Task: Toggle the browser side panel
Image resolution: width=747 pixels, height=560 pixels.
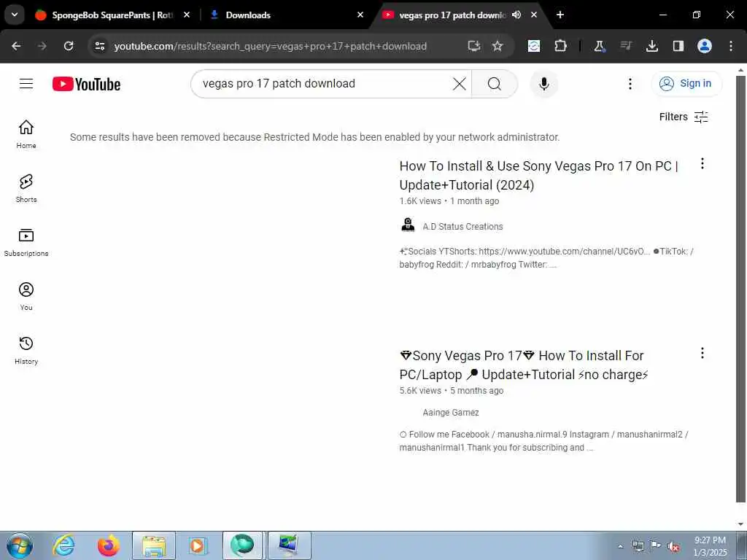Action: 678,46
